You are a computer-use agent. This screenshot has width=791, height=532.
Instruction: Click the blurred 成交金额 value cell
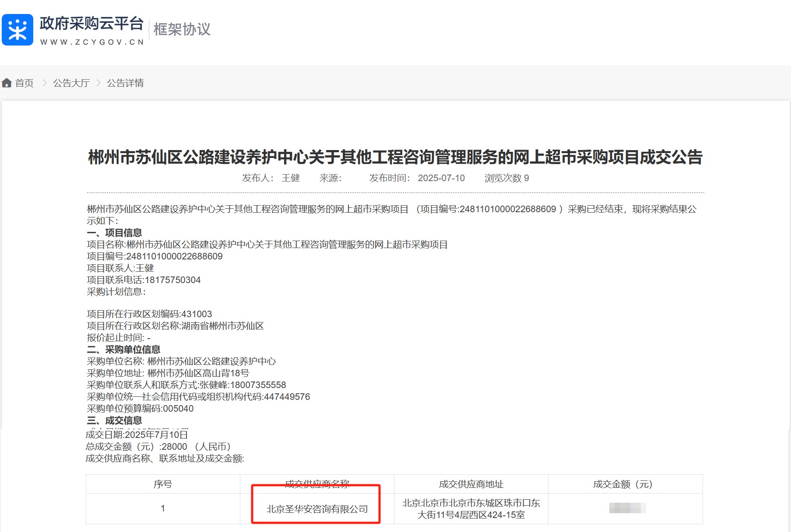[x=626, y=508]
